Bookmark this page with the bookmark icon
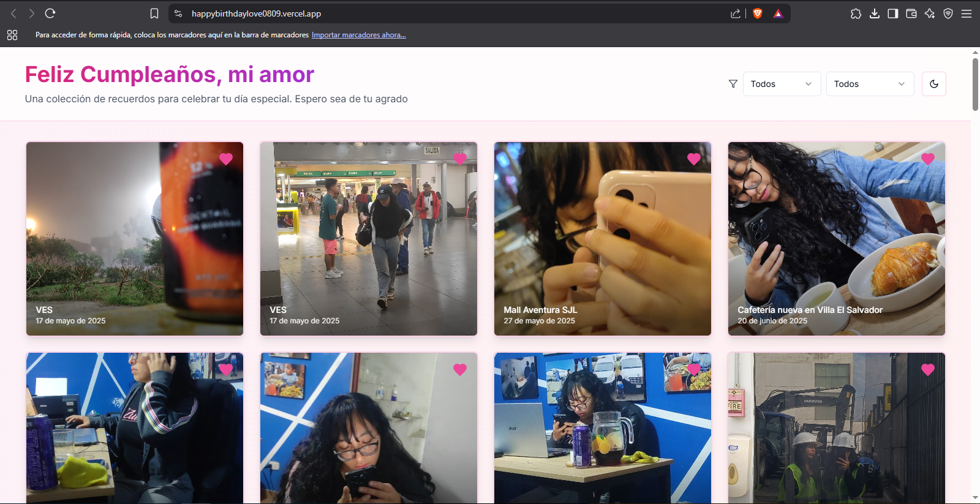Image resolution: width=980 pixels, height=504 pixels. pos(154,13)
